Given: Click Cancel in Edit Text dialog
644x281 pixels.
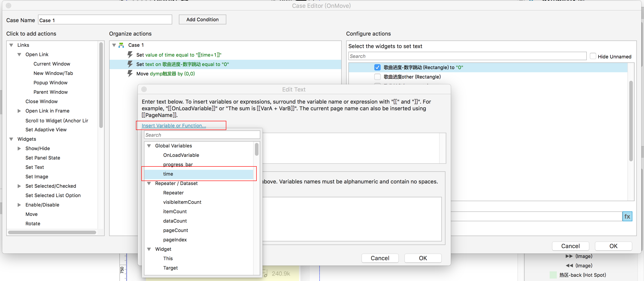Looking at the screenshot, I should pos(380,258).
